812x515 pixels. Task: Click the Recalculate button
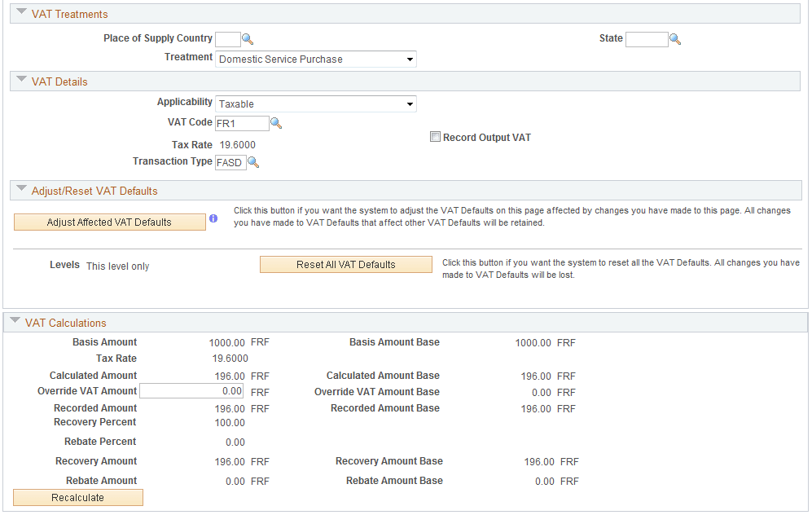point(77,497)
